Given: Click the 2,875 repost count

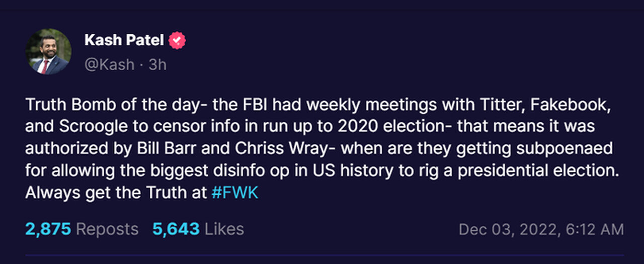Looking at the screenshot, I should tap(47, 229).
